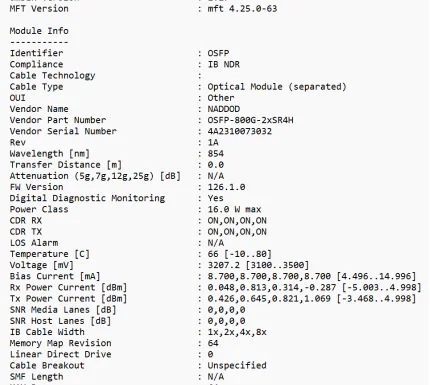The height and width of the screenshot is (385, 430).
Task: Click the IB Cable Width value
Action: (237, 332)
